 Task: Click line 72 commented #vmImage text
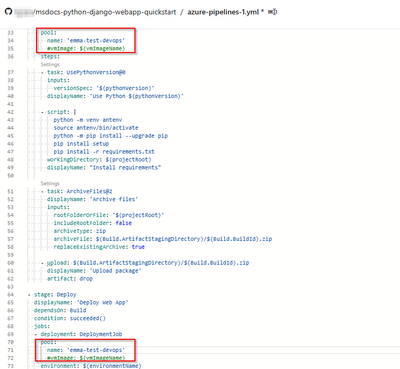86,358
